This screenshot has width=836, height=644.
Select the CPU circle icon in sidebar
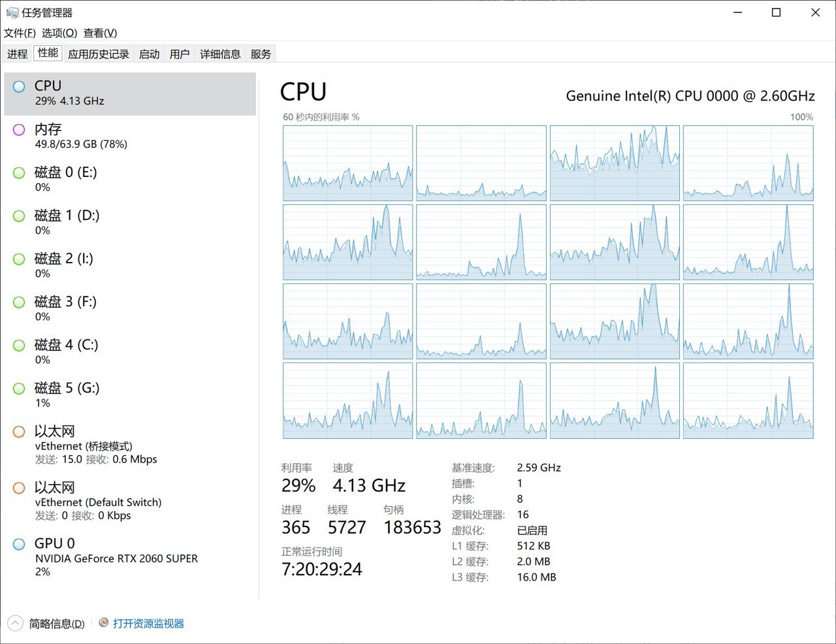click(x=20, y=86)
